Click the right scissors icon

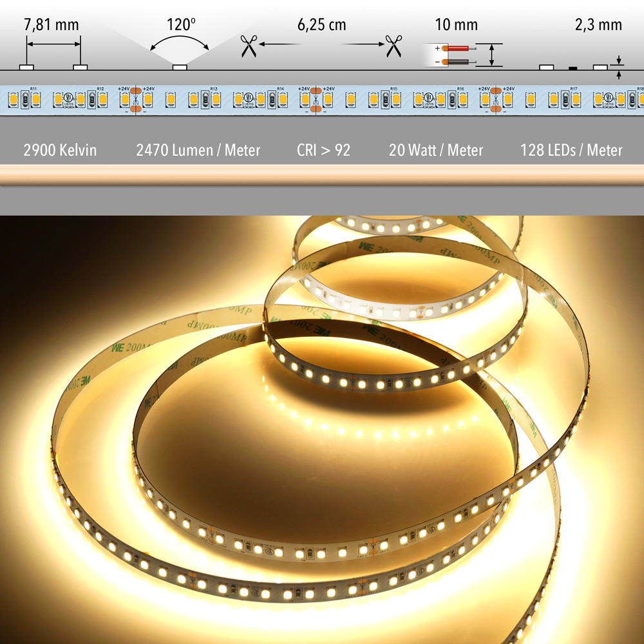(x=393, y=46)
